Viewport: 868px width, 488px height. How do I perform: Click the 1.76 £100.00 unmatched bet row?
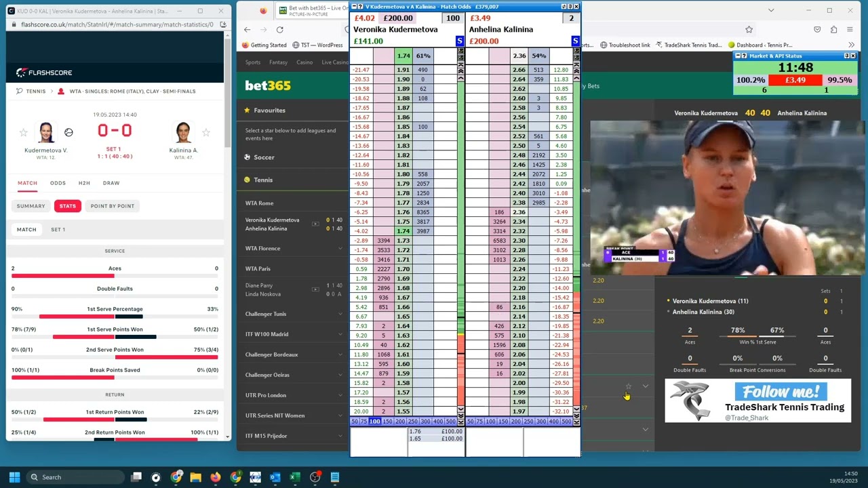pyautogui.click(x=436, y=432)
